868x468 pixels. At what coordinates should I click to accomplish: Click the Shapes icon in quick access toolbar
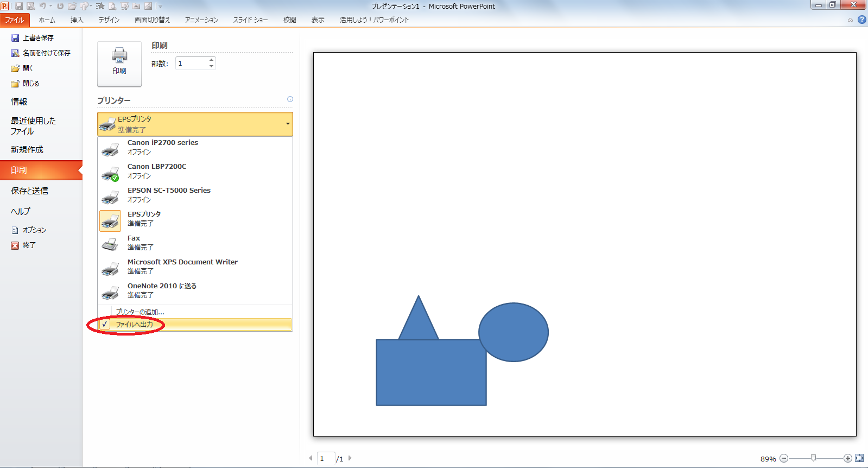(x=84, y=6)
